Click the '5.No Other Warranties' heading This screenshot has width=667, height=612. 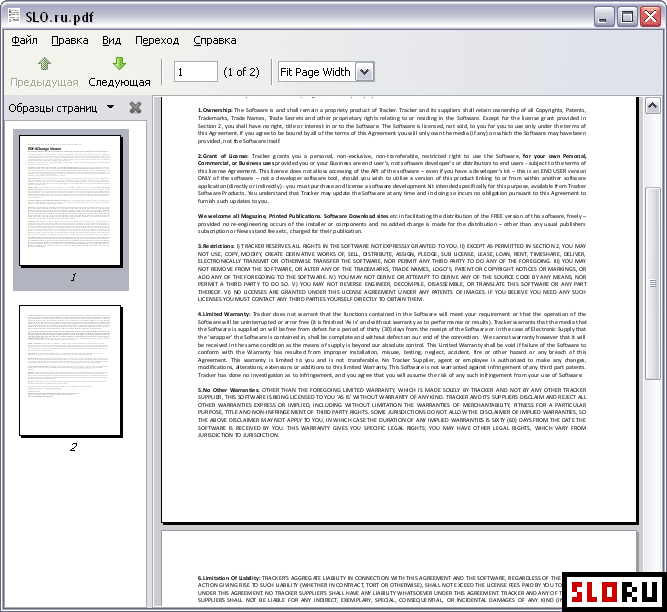point(228,390)
